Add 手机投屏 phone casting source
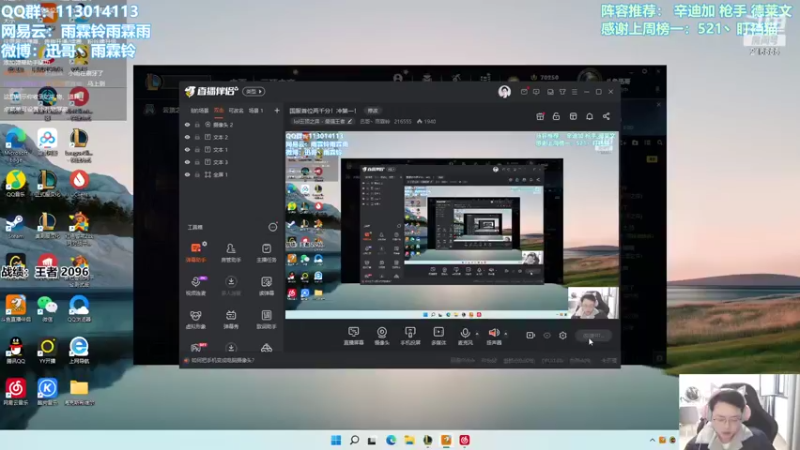Viewport: 800px width, 450px height. coord(410,336)
